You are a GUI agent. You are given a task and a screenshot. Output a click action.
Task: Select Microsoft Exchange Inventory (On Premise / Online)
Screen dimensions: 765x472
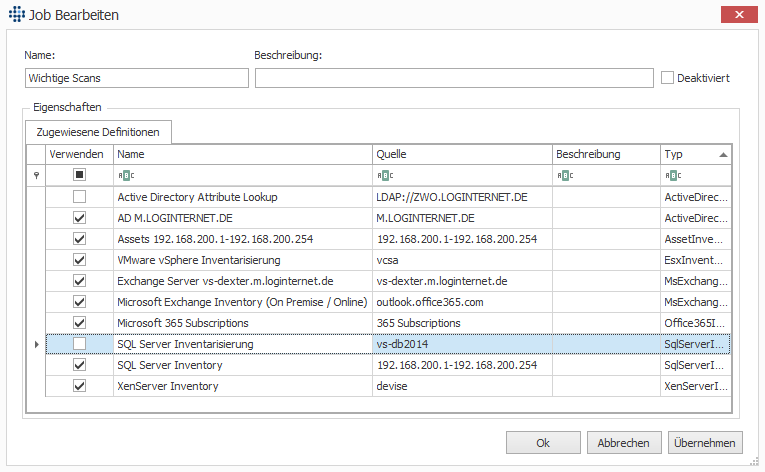point(242,302)
